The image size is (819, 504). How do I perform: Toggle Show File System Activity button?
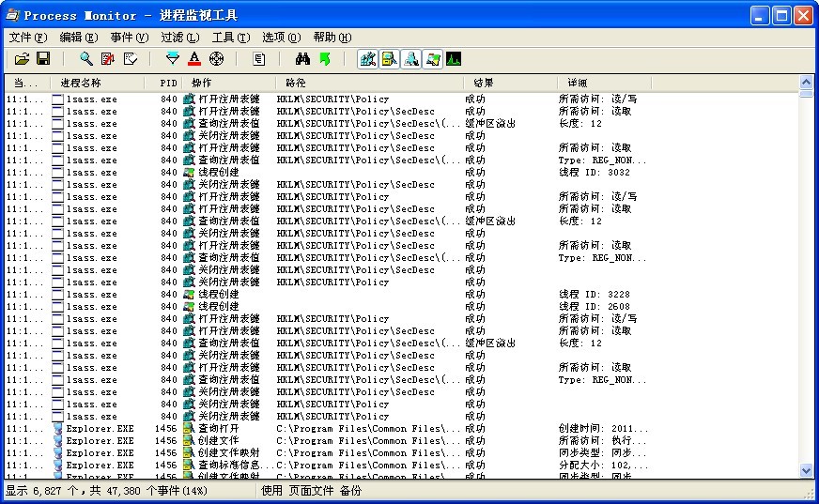tap(389, 59)
